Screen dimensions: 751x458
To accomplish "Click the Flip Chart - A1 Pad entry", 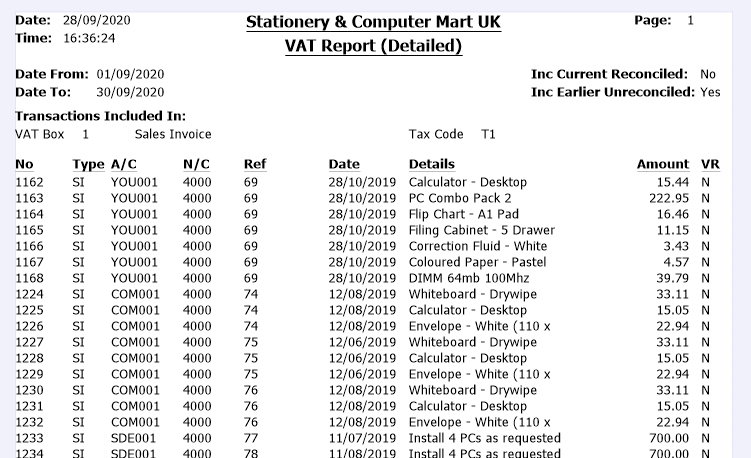I will click(x=464, y=214).
